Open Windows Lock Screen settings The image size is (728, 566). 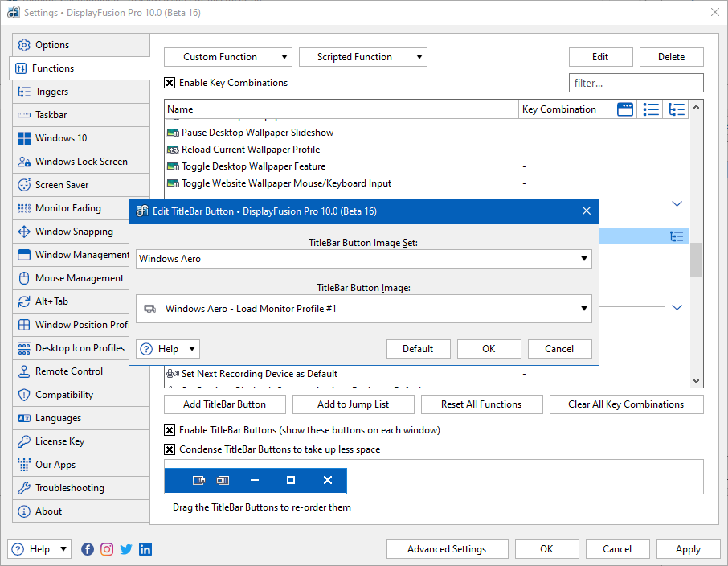click(81, 162)
